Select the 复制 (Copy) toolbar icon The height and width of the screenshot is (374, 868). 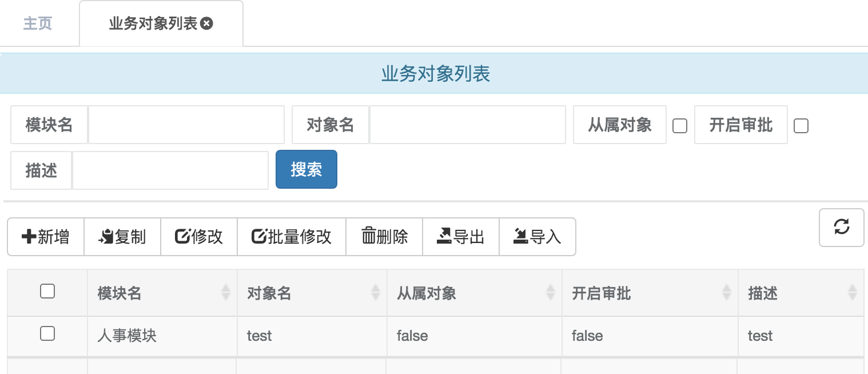[x=105, y=236]
